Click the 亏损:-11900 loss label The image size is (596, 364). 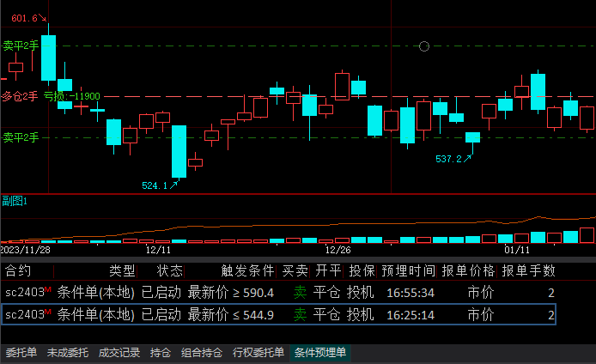tap(72, 96)
